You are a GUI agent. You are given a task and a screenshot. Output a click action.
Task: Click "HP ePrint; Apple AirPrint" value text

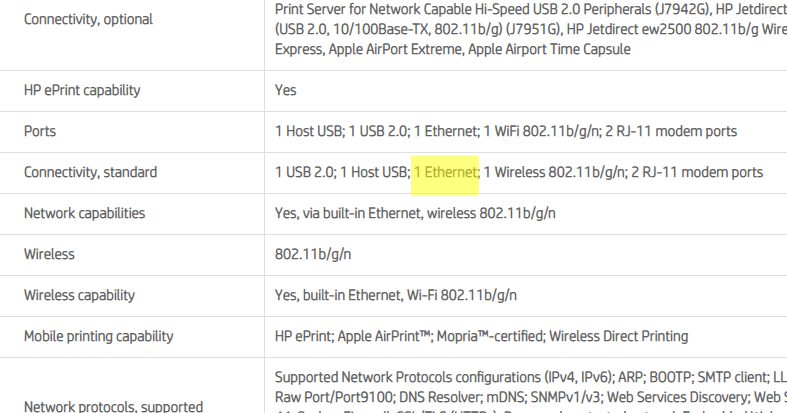coord(354,336)
